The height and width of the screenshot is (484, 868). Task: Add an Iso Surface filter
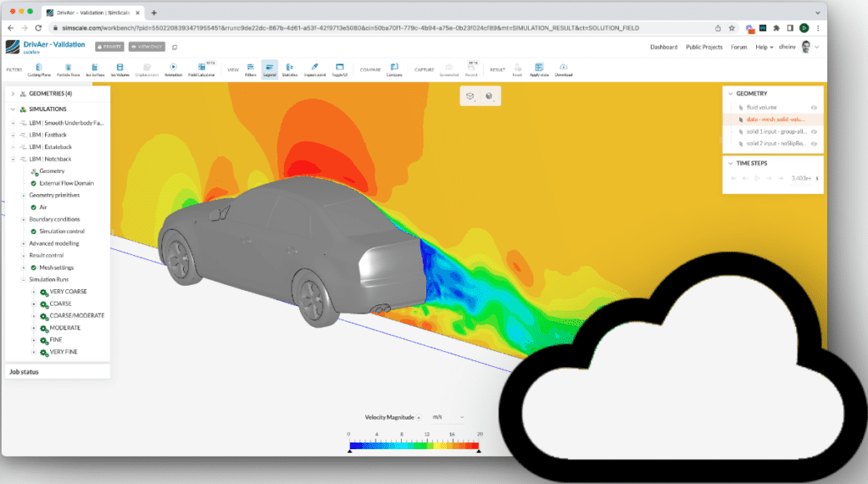[95, 70]
